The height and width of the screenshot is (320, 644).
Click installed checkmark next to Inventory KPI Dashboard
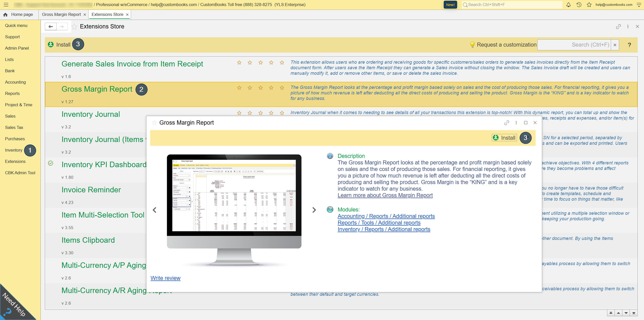point(51,163)
